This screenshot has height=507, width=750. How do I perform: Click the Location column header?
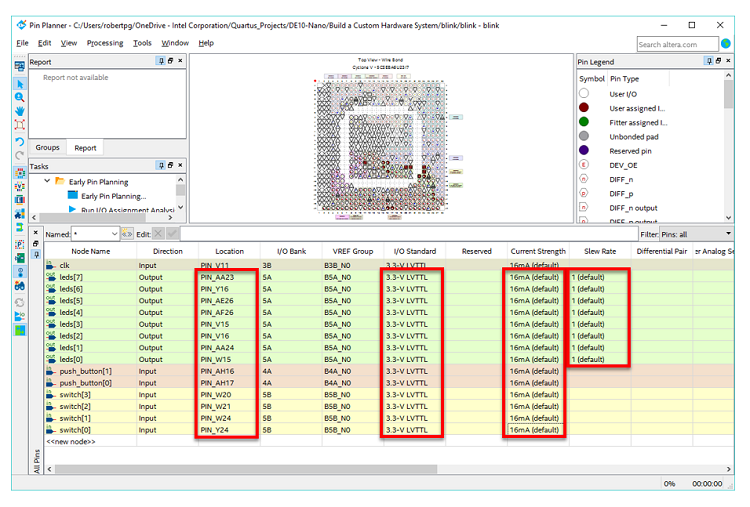click(x=229, y=251)
